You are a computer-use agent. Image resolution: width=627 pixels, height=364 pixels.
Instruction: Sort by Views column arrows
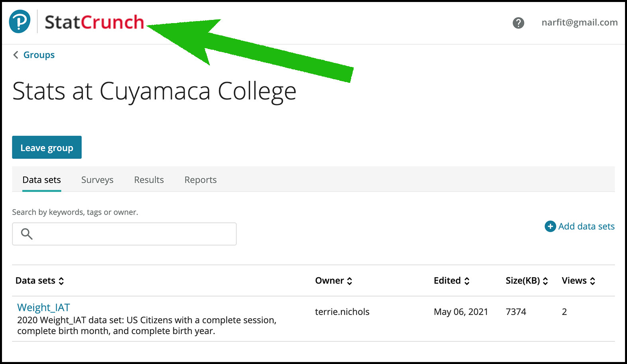pos(593,281)
